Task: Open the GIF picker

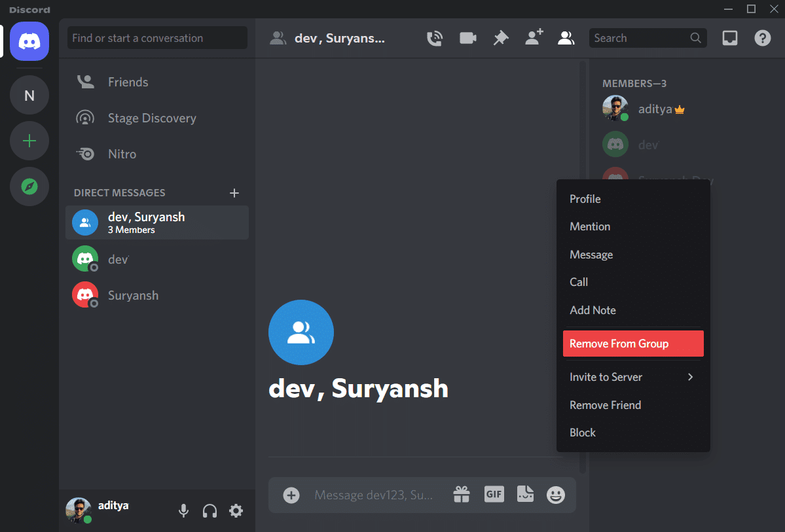Action: [494, 495]
